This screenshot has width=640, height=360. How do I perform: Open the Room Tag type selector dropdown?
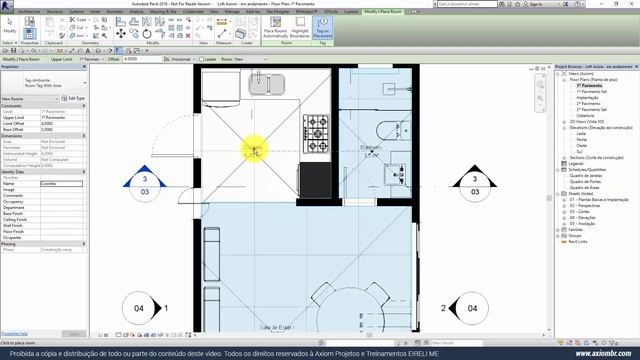point(85,83)
